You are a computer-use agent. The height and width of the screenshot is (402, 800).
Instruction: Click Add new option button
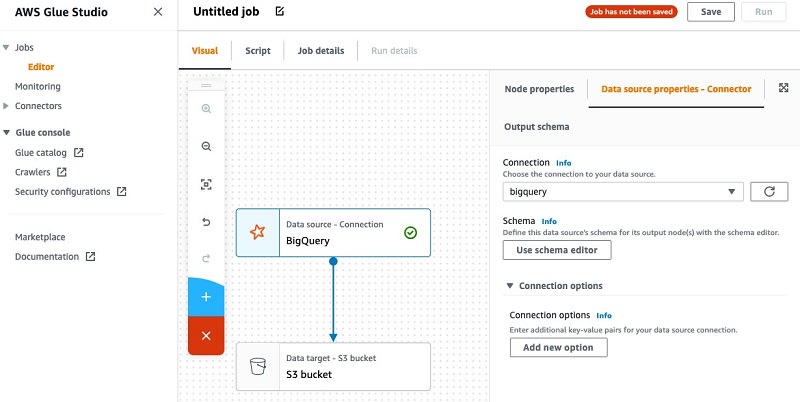click(558, 347)
